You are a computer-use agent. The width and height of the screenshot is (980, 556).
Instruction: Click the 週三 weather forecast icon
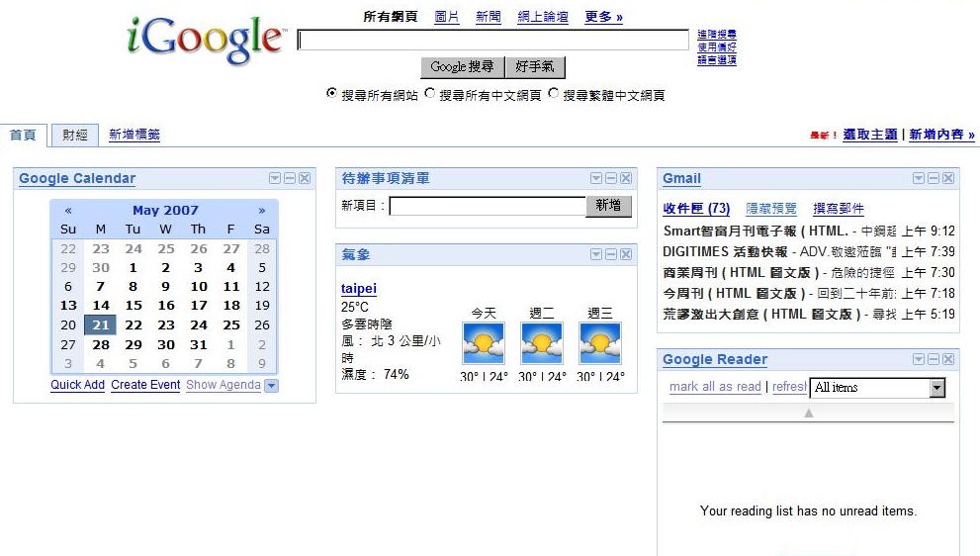pos(600,342)
